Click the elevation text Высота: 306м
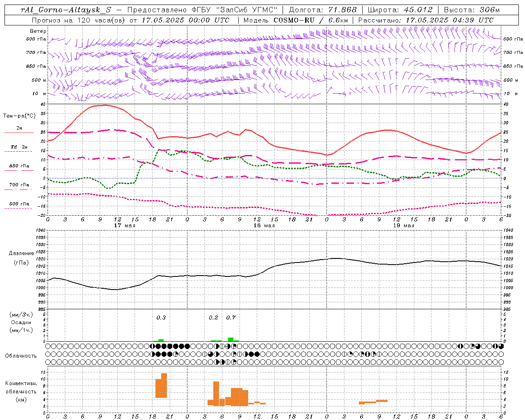The height and width of the screenshot is (420, 525). [x=472, y=10]
